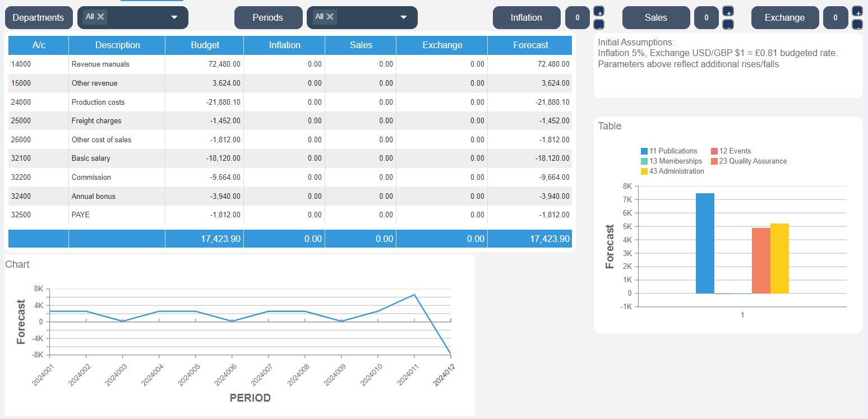Click the Departments label button
The height and width of the screenshot is (419, 868).
pos(39,17)
